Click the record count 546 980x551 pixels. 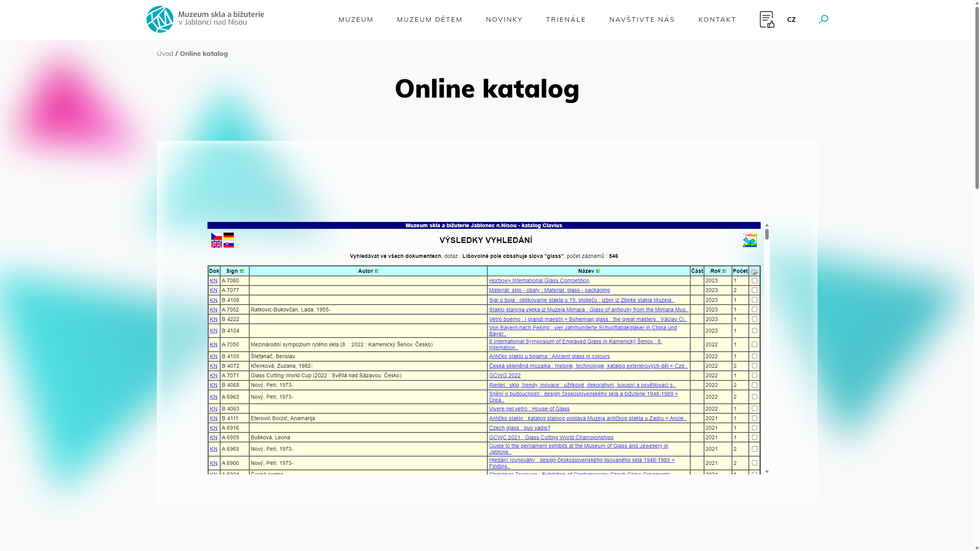pyautogui.click(x=613, y=256)
